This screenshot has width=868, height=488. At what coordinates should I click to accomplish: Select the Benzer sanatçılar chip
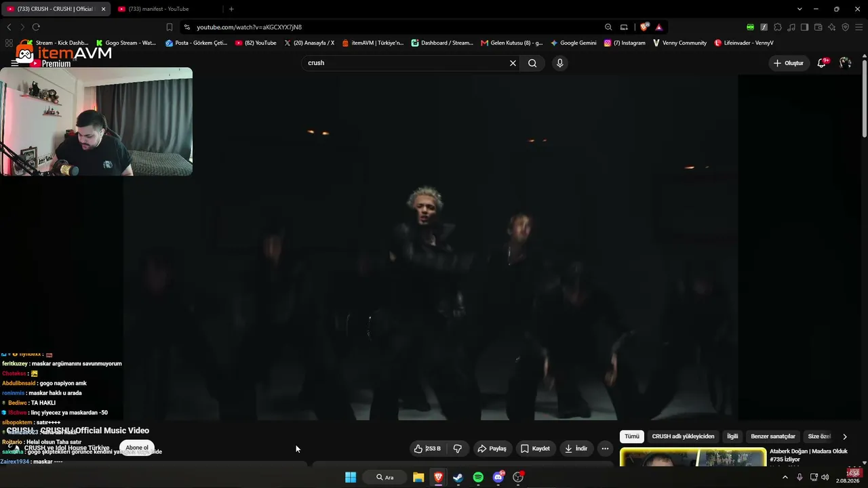coord(773,436)
